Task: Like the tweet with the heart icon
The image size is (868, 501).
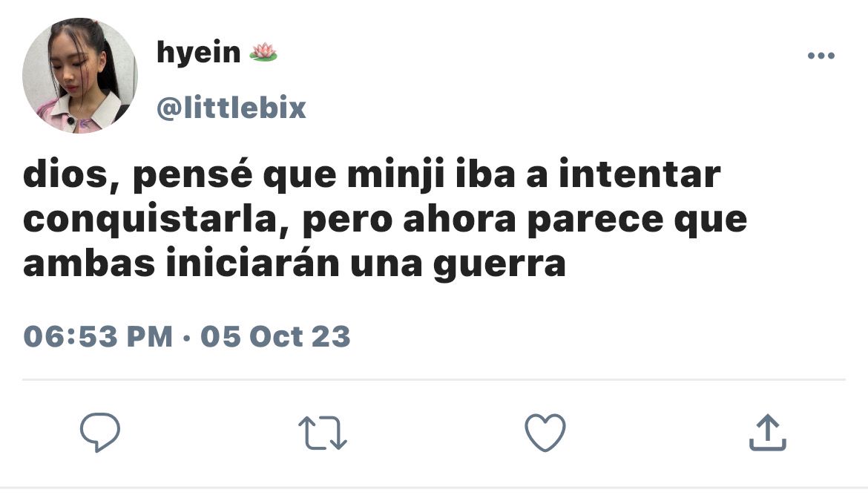Action: coord(545,433)
